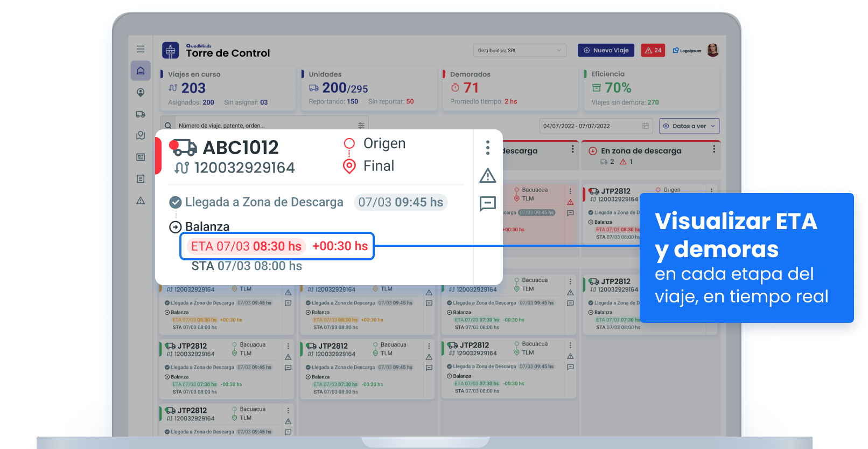Open the alerts triangle icon in the sidebar
The image size is (868, 449).
(x=141, y=201)
